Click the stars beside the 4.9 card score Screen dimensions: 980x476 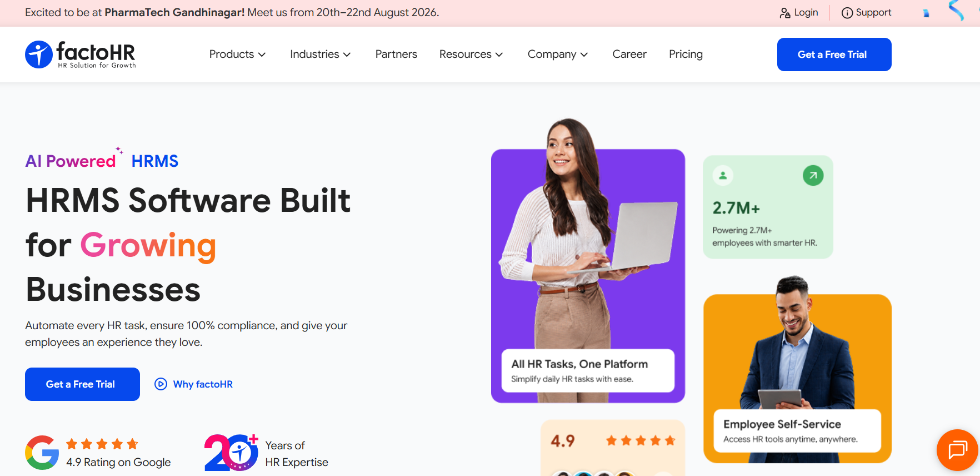coord(641,441)
